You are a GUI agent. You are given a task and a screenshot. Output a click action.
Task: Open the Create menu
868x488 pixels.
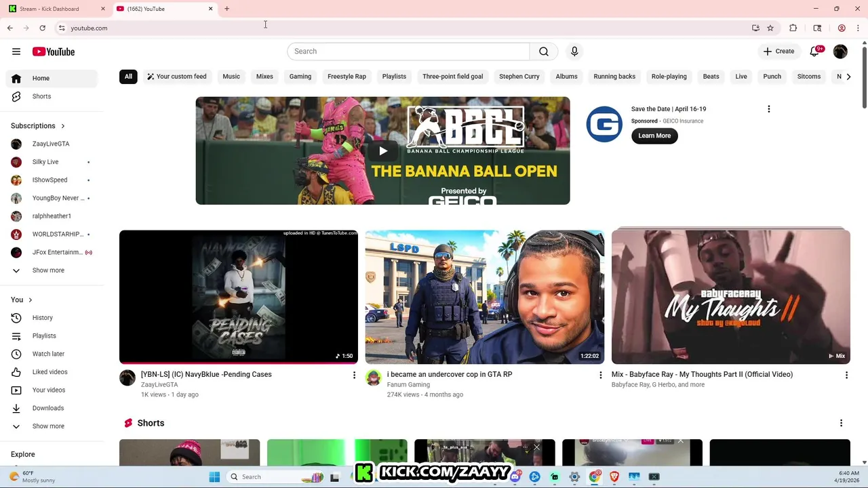[x=778, y=52]
